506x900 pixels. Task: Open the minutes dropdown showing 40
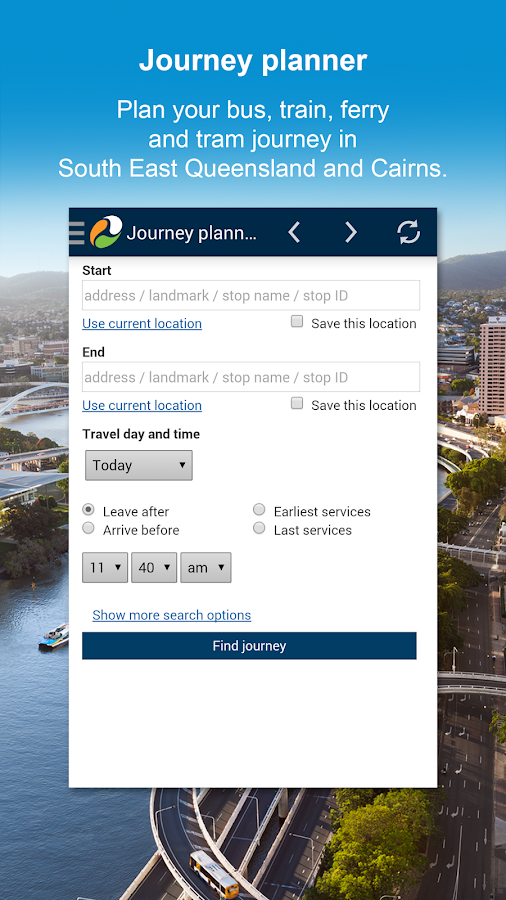[x=154, y=568]
